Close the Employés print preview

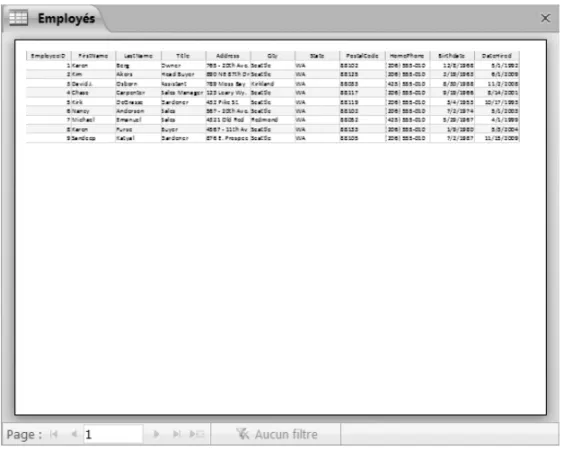tap(545, 18)
